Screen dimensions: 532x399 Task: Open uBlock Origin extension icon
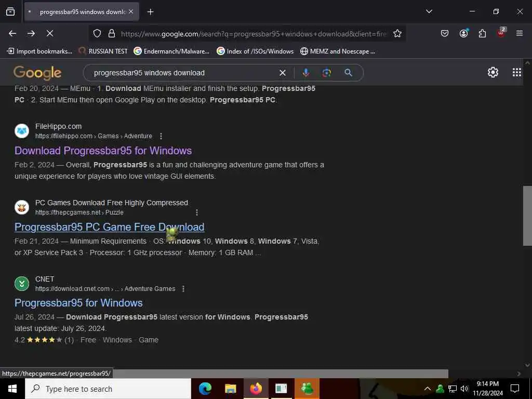(501, 33)
